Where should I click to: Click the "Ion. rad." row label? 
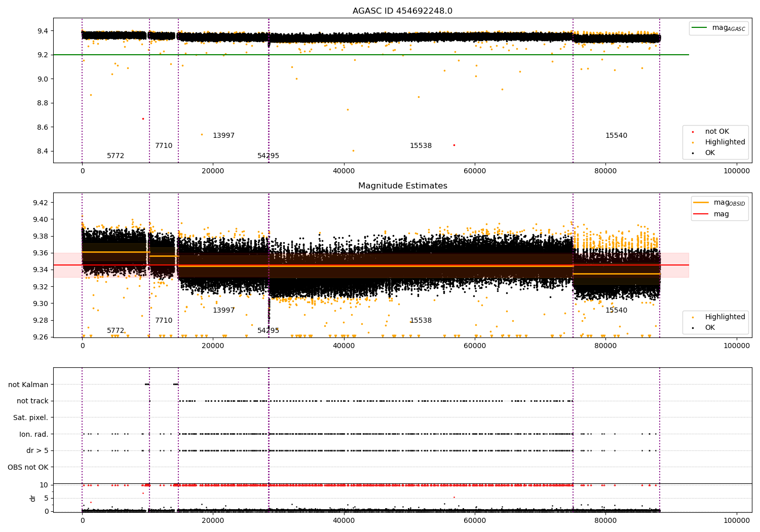click(34, 434)
